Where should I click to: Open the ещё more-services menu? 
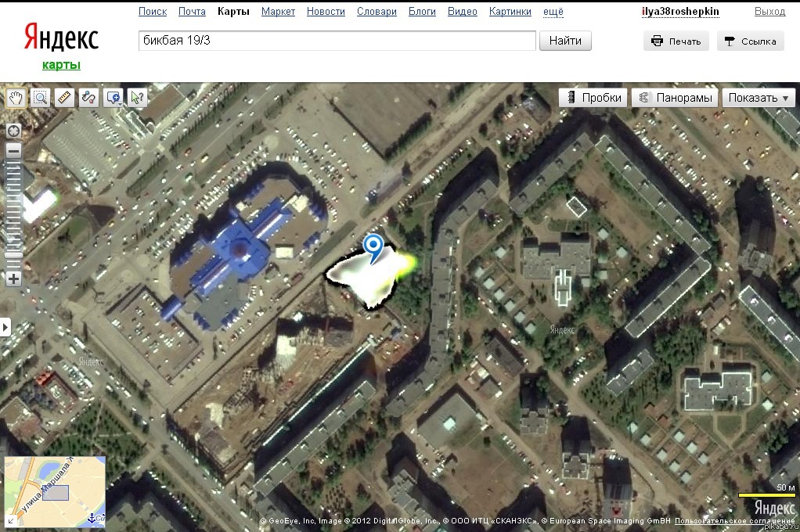click(x=552, y=12)
